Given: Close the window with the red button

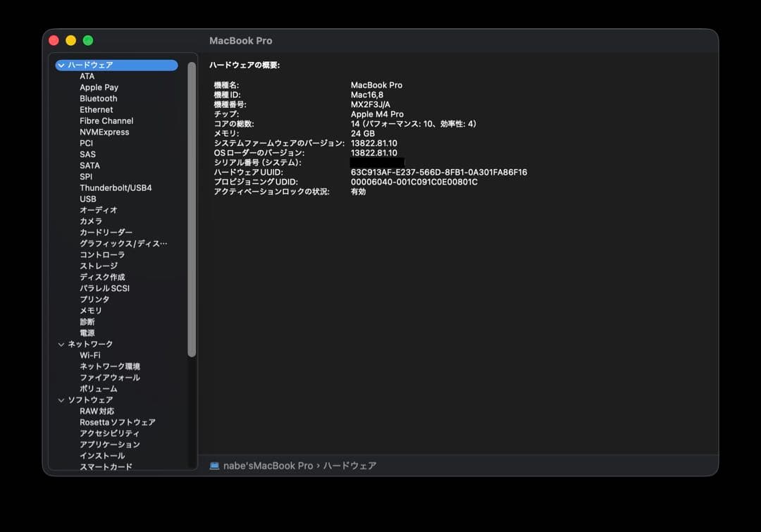Looking at the screenshot, I should click(x=54, y=40).
